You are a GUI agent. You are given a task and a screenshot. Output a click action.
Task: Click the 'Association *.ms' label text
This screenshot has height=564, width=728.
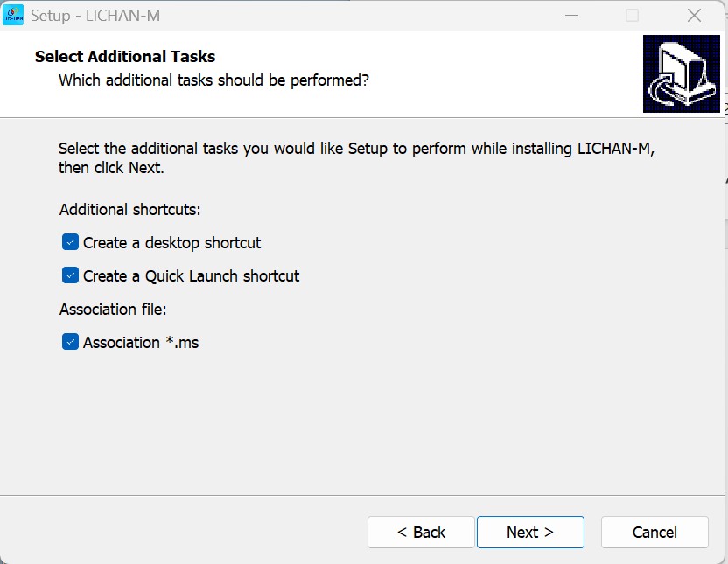click(141, 342)
